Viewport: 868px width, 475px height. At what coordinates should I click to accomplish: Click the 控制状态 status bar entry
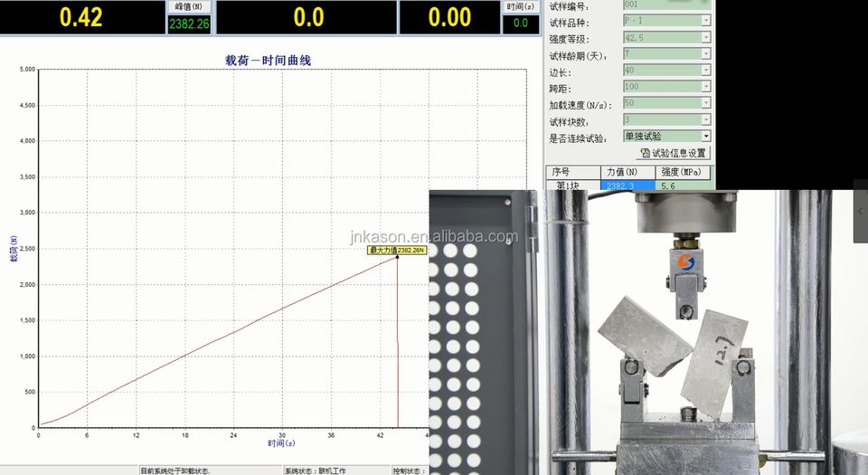coord(410,470)
